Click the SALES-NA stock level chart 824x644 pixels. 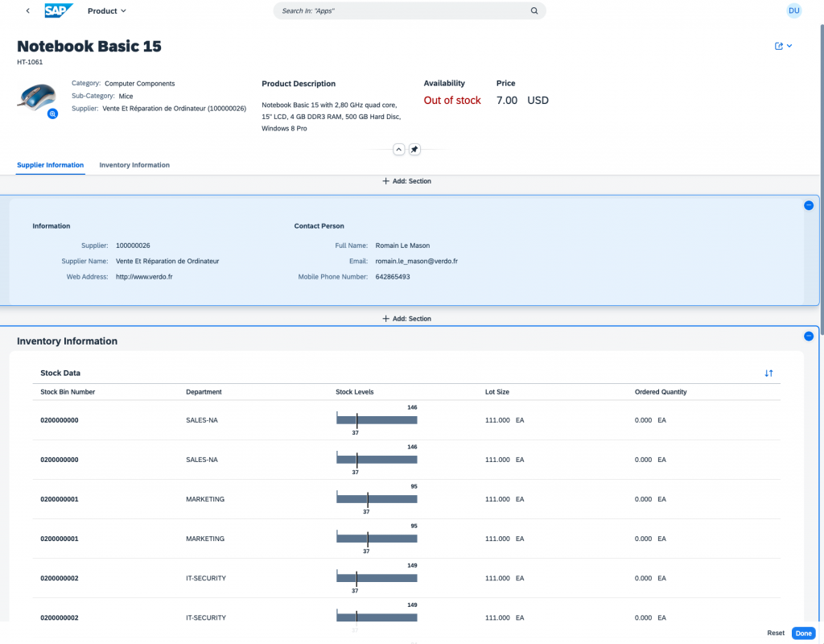point(376,419)
